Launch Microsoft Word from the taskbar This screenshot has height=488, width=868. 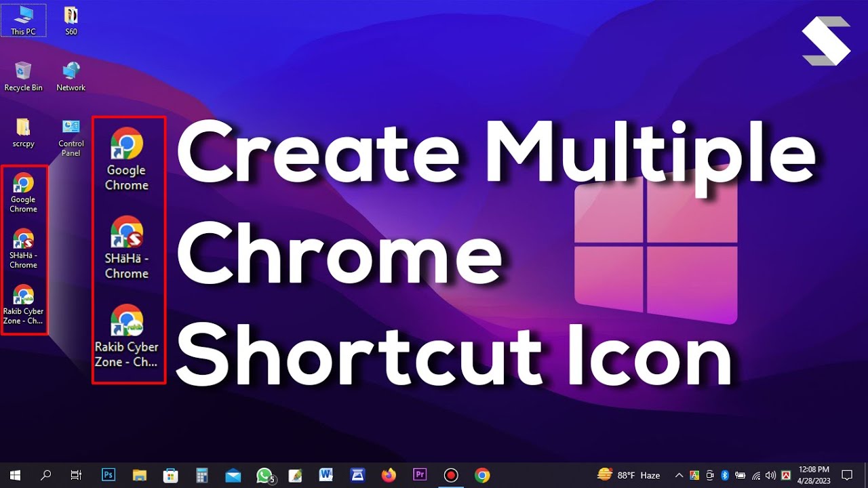(326, 475)
